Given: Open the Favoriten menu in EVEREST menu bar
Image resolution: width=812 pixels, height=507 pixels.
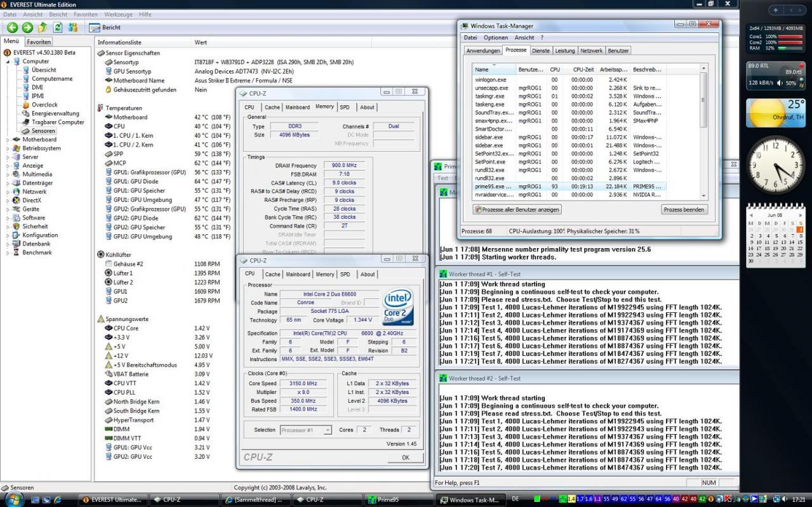Looking at the screenshot, I should (x=86, y=14).
